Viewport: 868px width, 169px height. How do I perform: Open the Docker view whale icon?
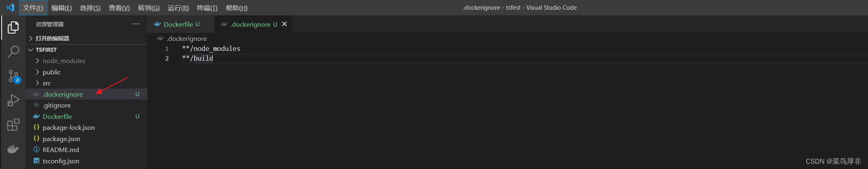point(13,149)
